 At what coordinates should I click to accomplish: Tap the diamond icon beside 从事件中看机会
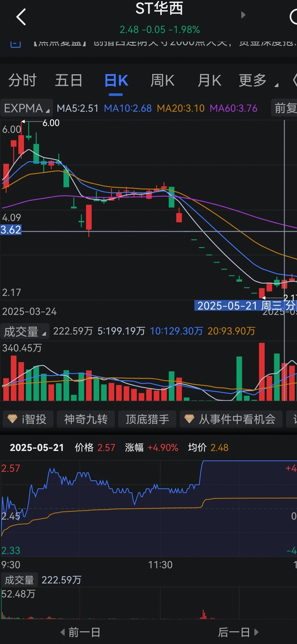point(189,419)
